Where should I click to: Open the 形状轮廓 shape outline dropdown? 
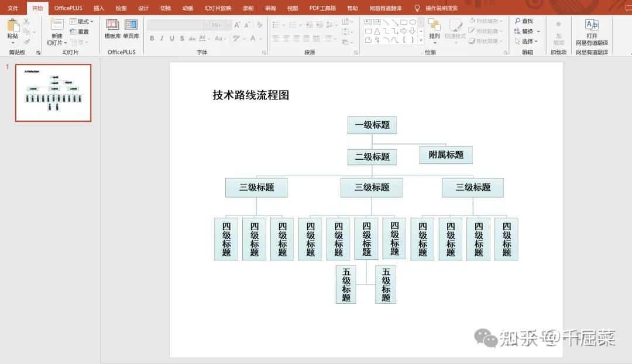(486, 31)
